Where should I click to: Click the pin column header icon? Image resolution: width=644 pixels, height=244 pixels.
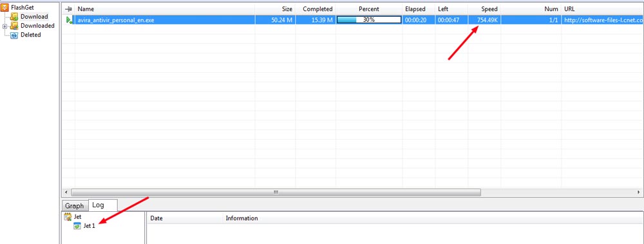pyautogui.click(x=69, y=8)
